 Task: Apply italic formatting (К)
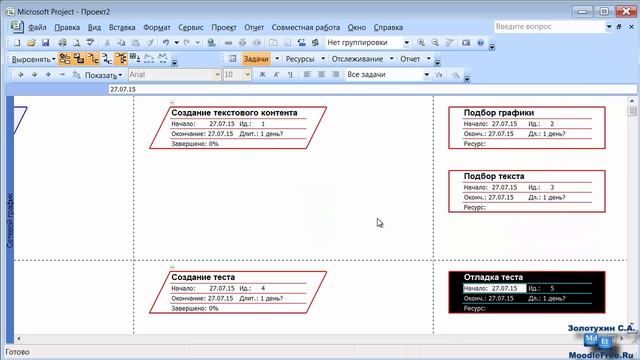pos(276,75)
